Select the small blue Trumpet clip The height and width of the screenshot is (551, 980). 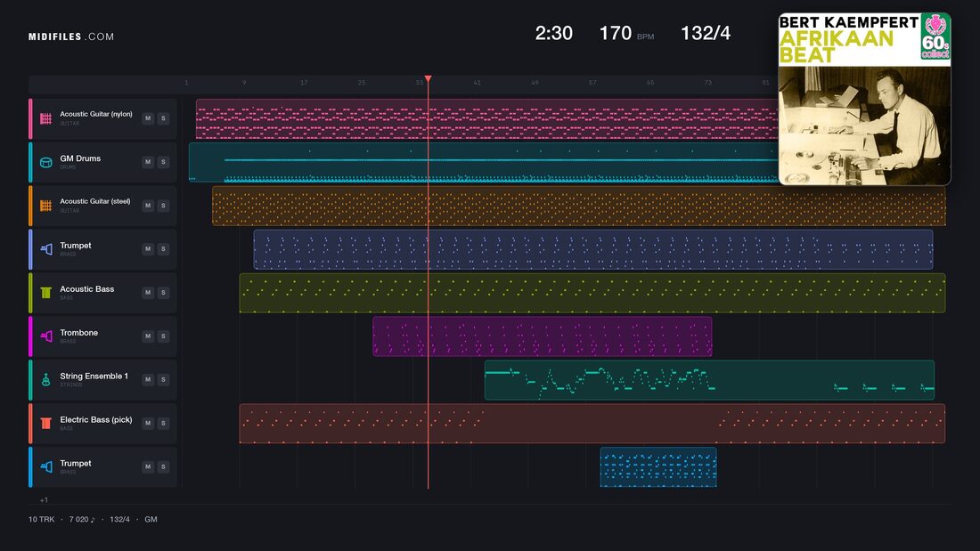click(x=658, y=467)
